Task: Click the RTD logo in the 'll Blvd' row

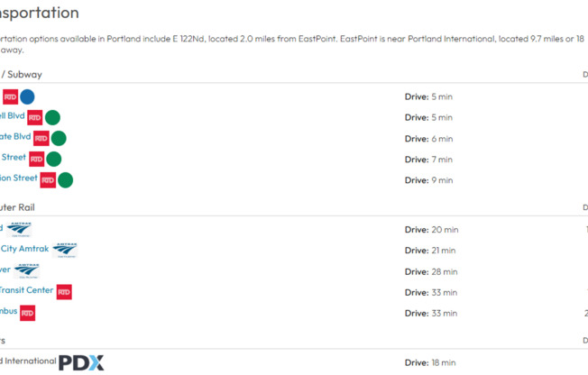Action: (x=34, y=117)
